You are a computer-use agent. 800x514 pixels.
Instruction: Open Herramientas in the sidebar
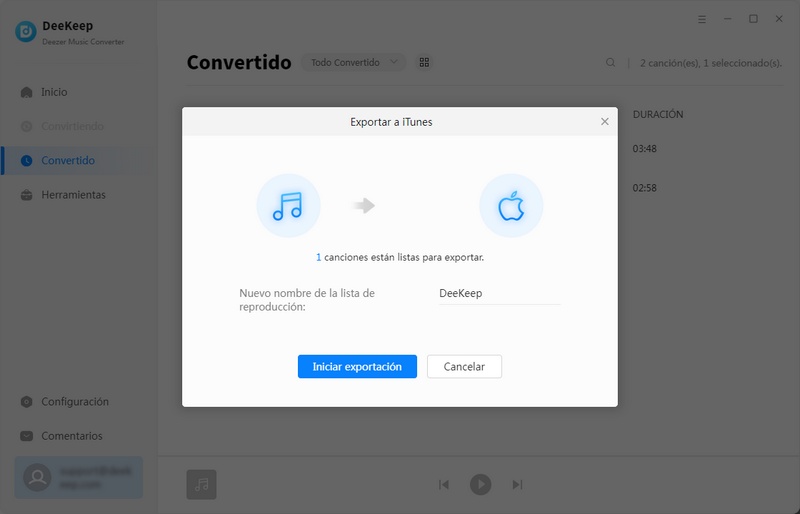click(x=71, y=194)
